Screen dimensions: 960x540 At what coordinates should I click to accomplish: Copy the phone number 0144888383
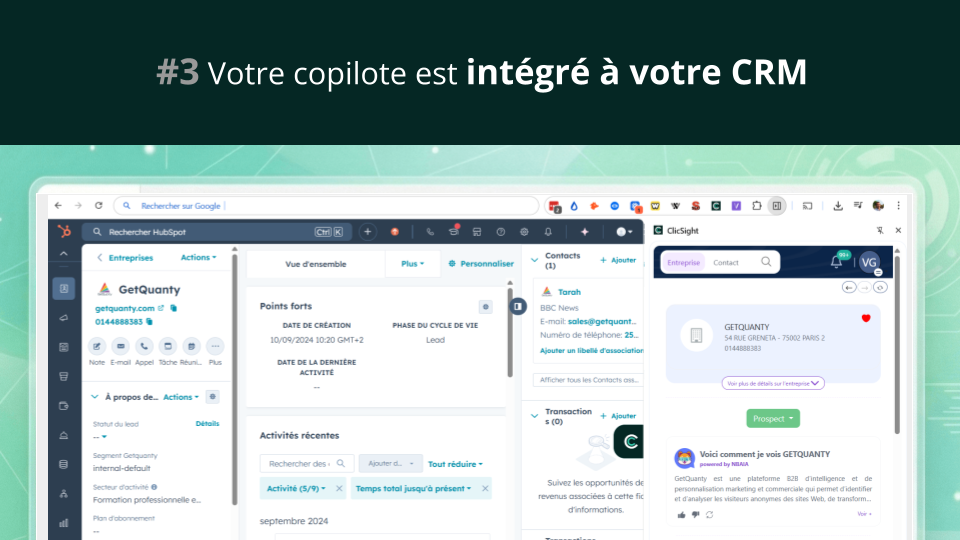(x=149, y=321)
